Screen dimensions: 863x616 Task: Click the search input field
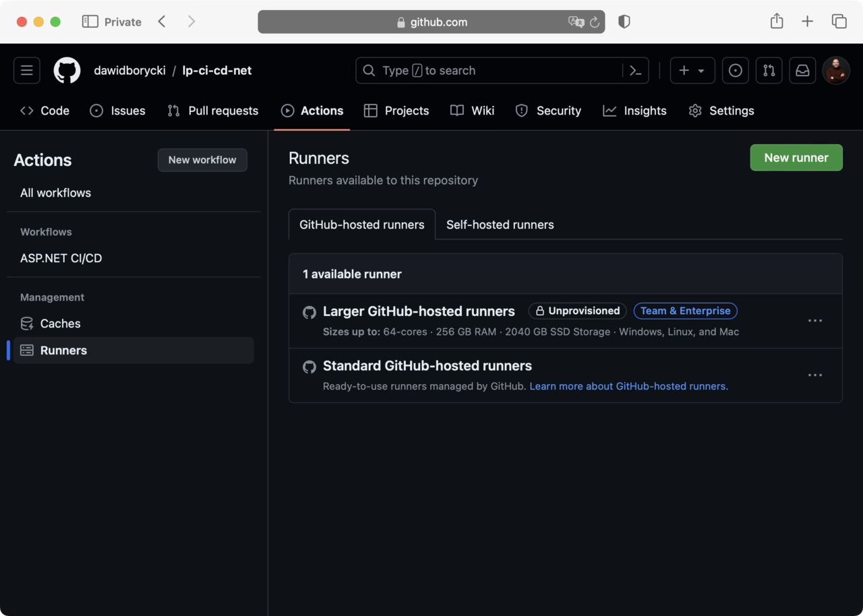(492, 71)
